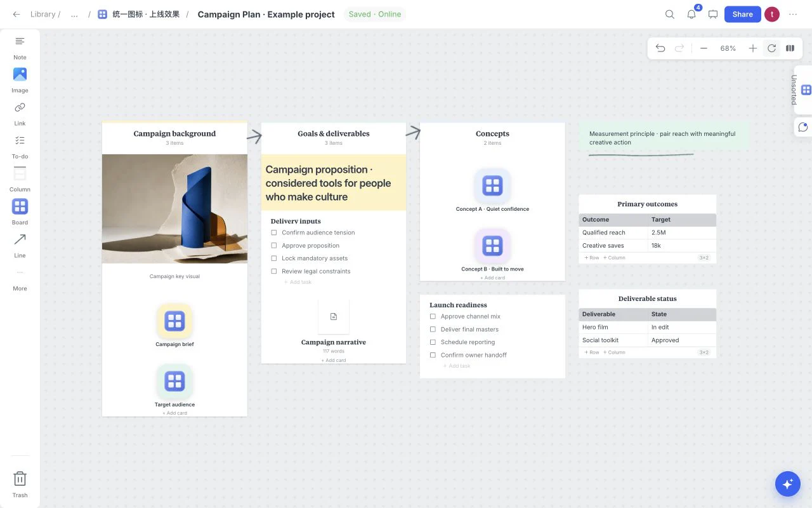Image resolution: width=812 pixels, height=508 pixels.
Task: Add a row to Primary outcomes table
Action: point(592,258)
